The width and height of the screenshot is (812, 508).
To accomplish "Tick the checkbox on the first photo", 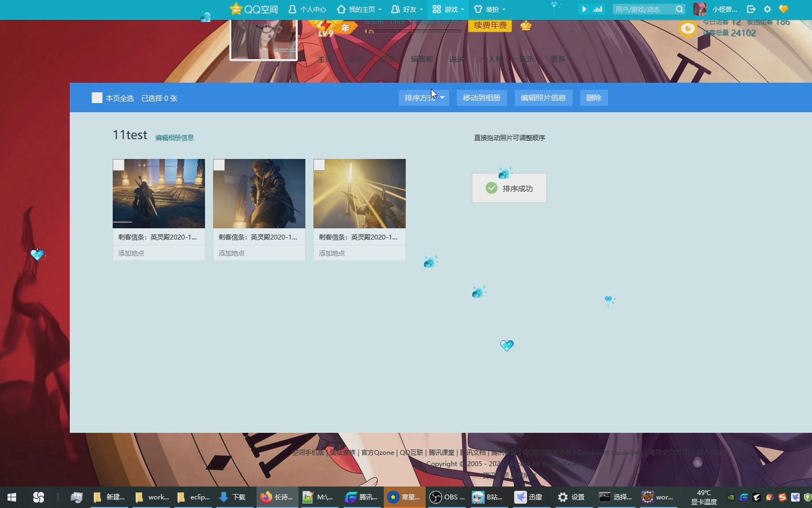I will [119, 165].
